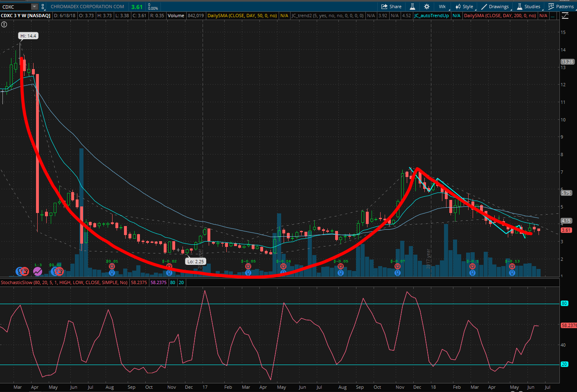Open the flask icon beside Share
577x392 pixels.
(412, 7)
